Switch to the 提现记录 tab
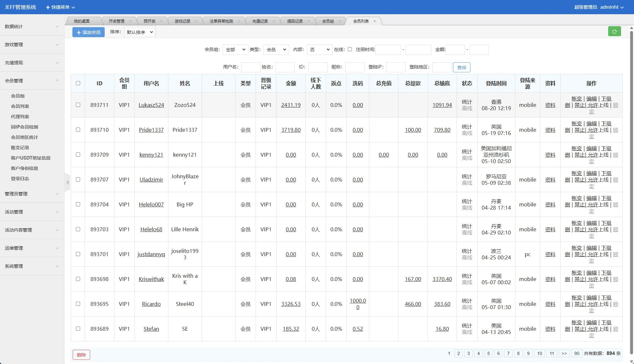The width and height of the screenshot is (634, 364). 295,21
